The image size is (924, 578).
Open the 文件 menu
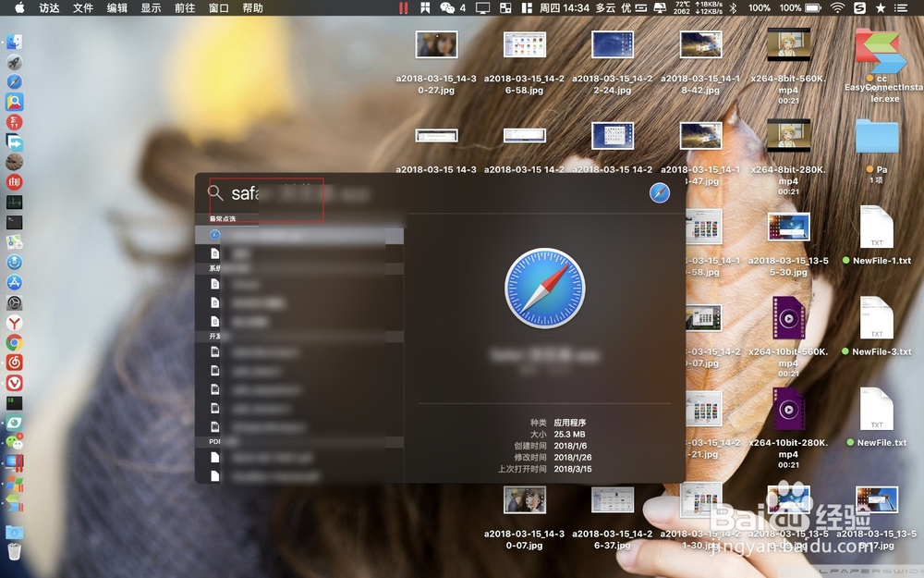coord(83,7)
